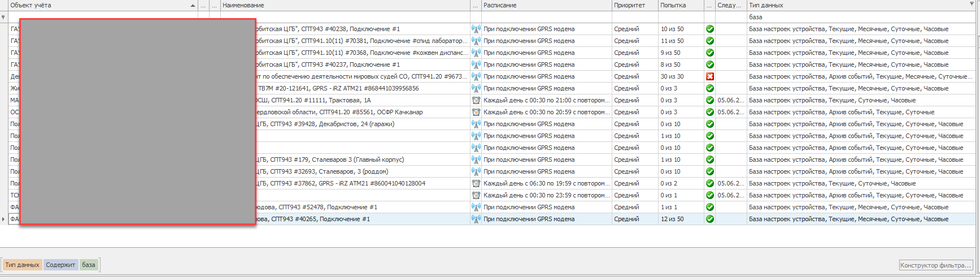Screen dimensions: 980x280
Task: Click filter row cell under Расписание column
Action: [x=547, y=17]
